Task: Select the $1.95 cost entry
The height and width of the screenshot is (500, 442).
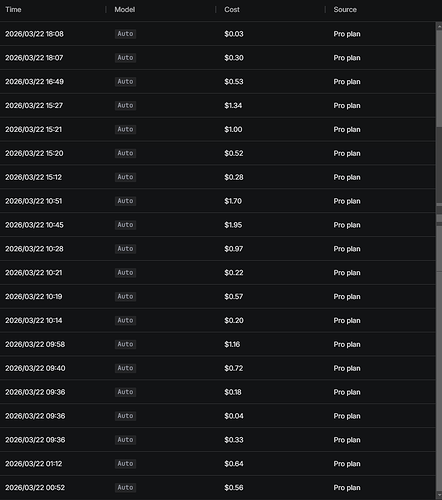Action: point(233,225)
